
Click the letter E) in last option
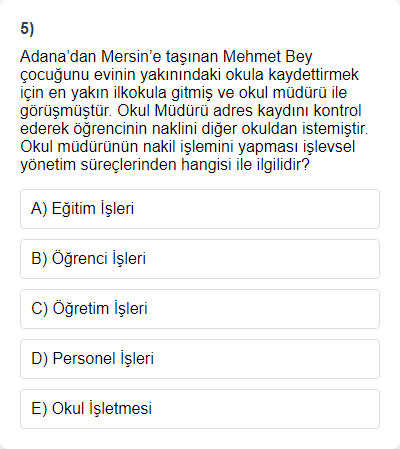coord(39,409)
